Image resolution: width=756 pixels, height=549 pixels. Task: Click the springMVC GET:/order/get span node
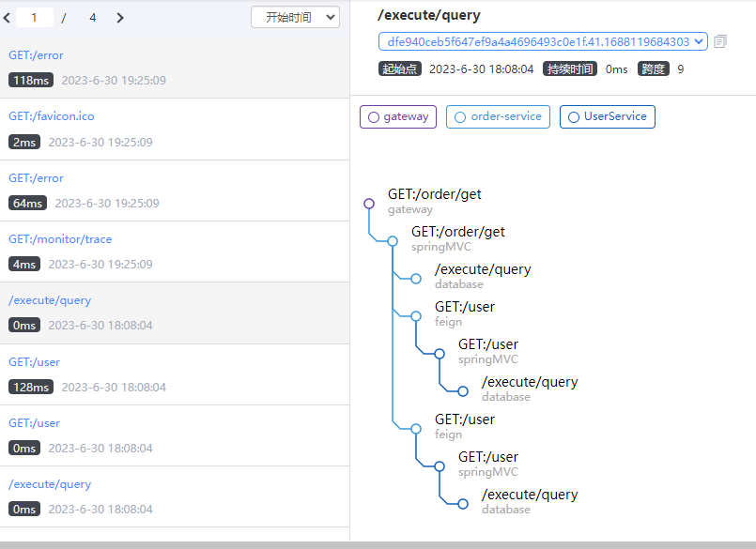[393, 240]
